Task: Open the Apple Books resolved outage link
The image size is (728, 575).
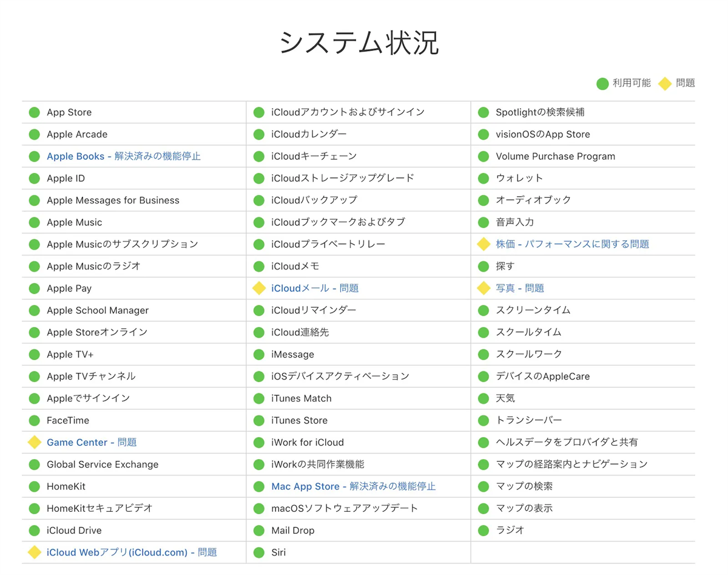Action: (x=123, y=157)
